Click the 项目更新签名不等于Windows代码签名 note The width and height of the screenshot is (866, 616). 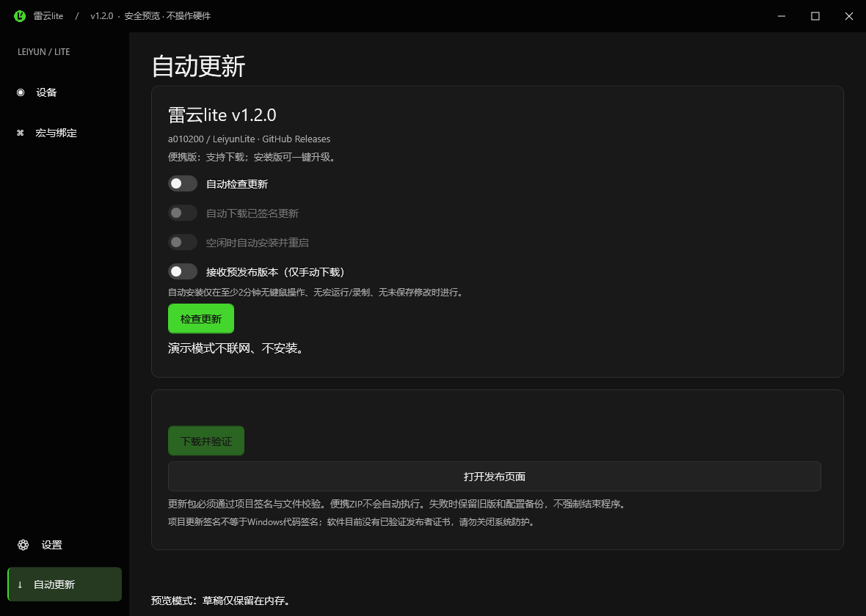coord(352,522)
